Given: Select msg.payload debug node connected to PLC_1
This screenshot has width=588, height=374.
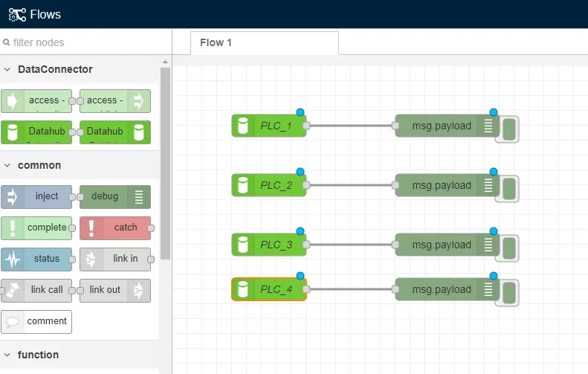Looking at the screenshot, I should [447, 126].
